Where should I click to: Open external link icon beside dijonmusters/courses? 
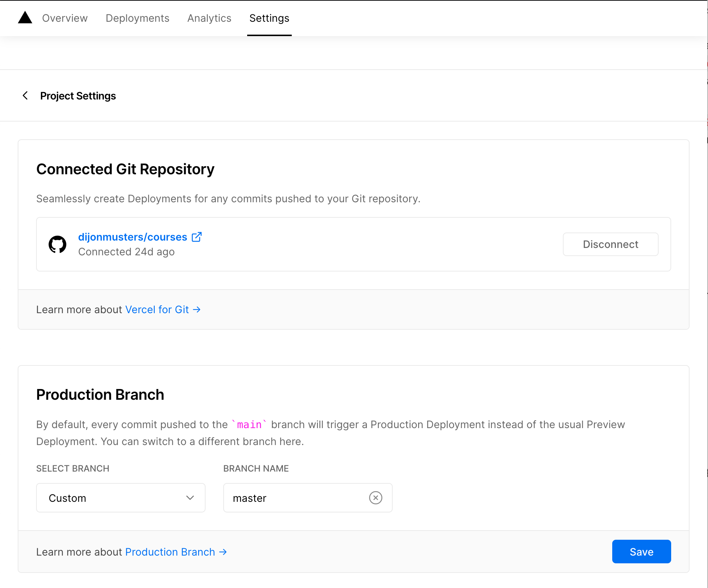point(197,237)
